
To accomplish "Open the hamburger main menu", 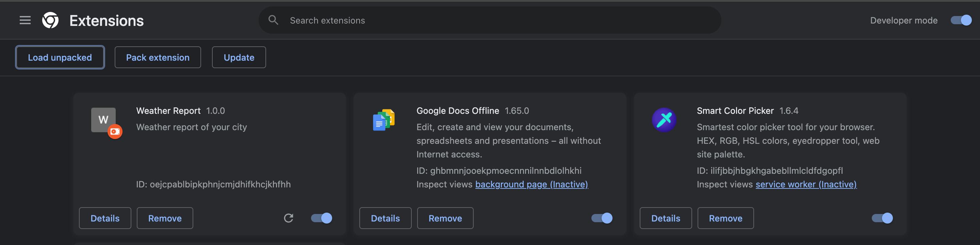I will click(x=25, y=20).
